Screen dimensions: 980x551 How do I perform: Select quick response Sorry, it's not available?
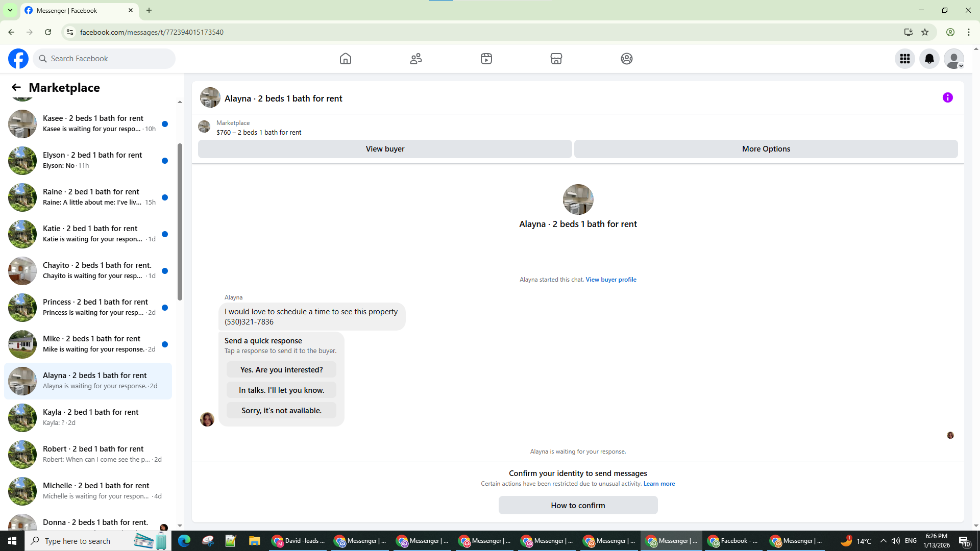click(x=281, y=411)
